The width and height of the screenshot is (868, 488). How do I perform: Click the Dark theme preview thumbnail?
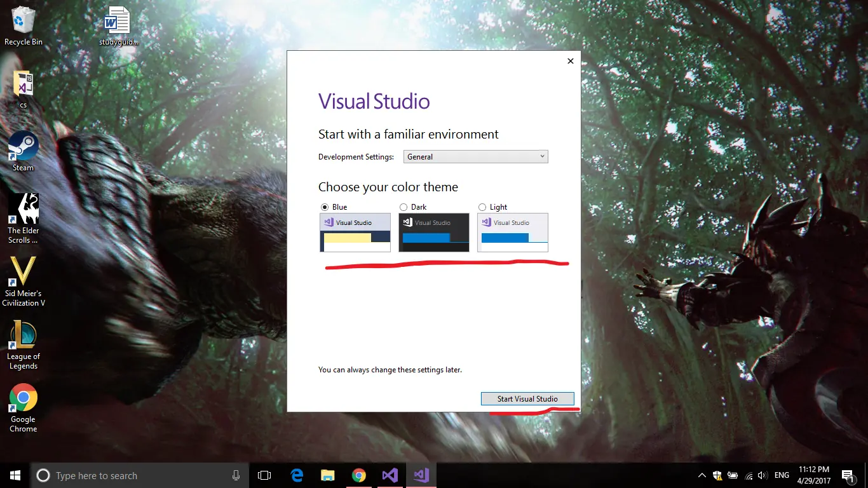pyautogui.click(x=434, y=233)
